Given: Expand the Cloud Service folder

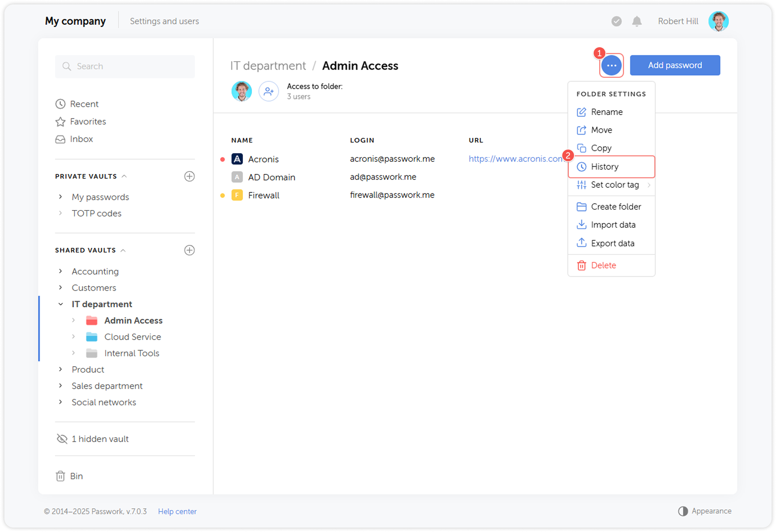Looking at the screenshot, I should [x=74, y=337].
